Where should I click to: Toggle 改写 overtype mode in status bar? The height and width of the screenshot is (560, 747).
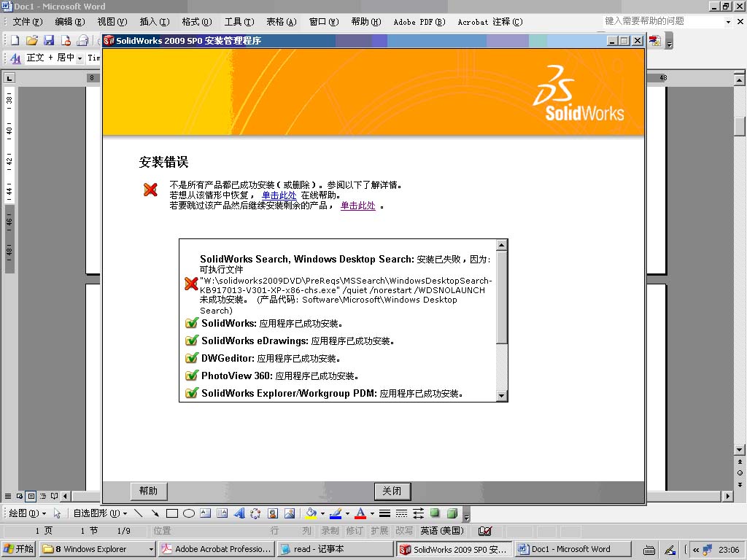tap(404, 531)
